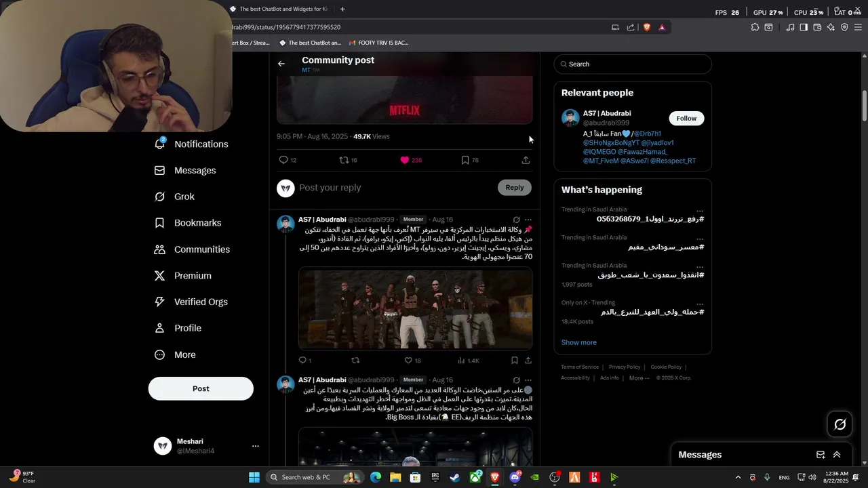
Task: Open Cookie Policy link
Action: pyautogui.click(x=666, y=367)
